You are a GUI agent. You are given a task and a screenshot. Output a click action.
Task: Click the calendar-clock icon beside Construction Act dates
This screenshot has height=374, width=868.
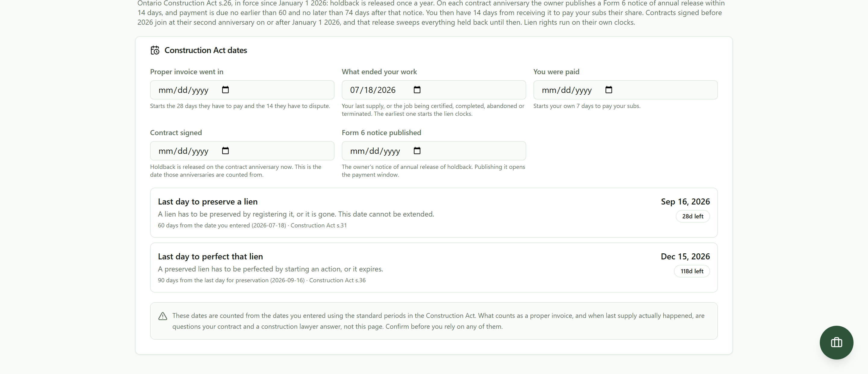click(x=155, y=50)
